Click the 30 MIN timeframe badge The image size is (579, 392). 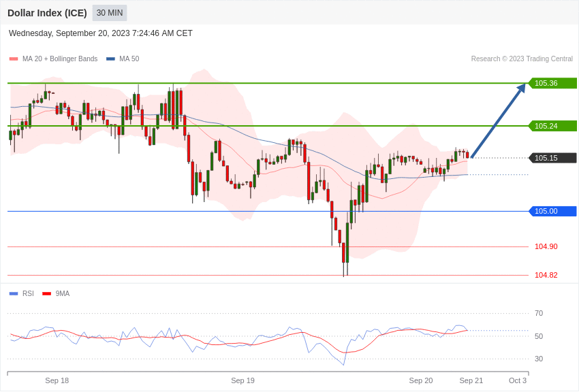pyautogui.click(x=110, y=13)
